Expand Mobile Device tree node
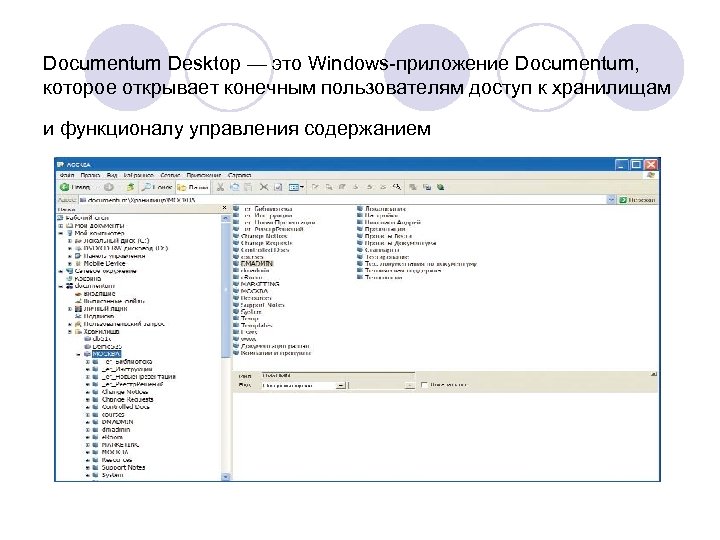The image size is (720, 540). tap(70, 264)
